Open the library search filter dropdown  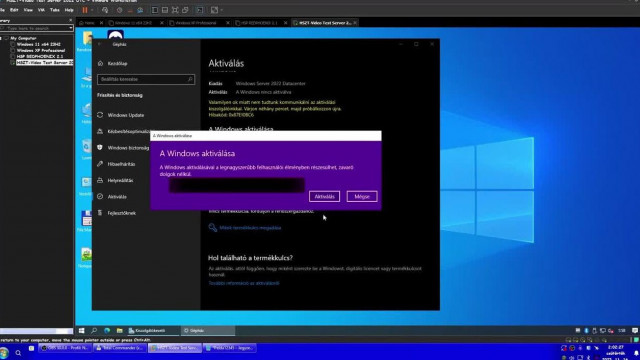point(71,28)
